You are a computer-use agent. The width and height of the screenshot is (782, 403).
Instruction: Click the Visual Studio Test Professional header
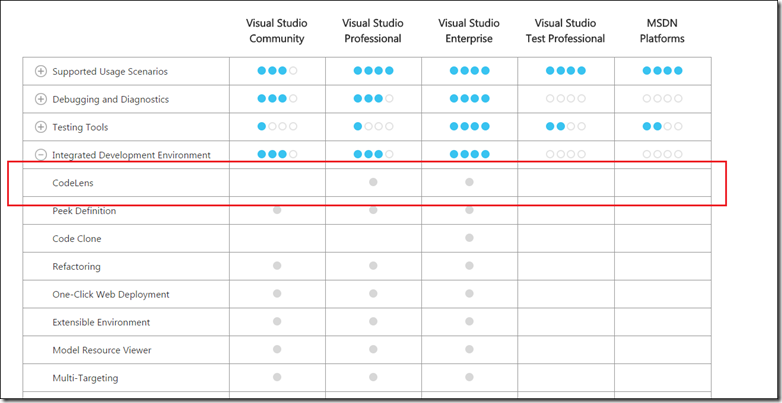pos(566,31)
